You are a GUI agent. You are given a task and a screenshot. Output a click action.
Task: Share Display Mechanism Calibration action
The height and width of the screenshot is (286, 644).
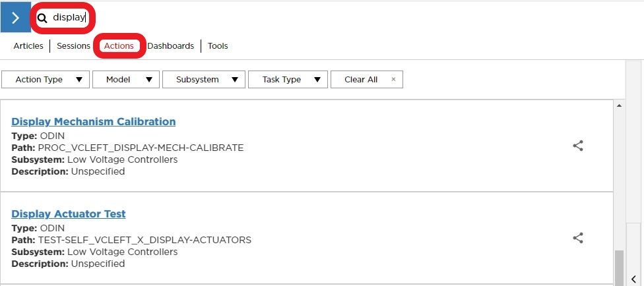point(578,146)
